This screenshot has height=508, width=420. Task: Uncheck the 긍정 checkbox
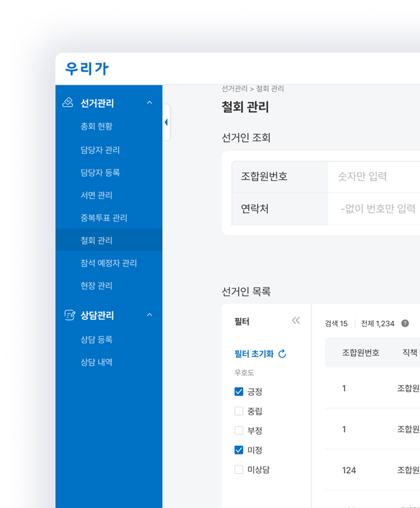coord(239,392)
